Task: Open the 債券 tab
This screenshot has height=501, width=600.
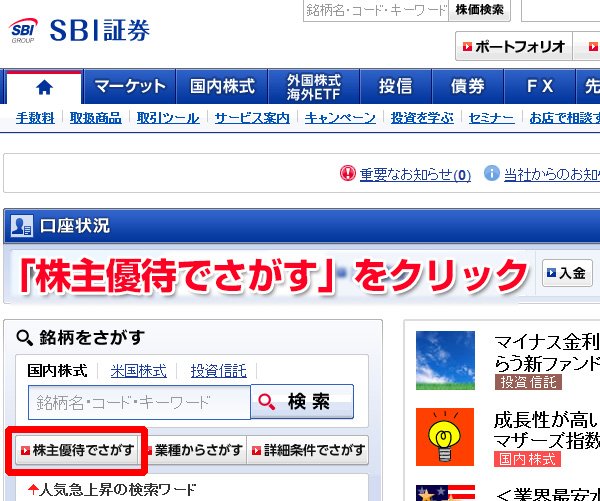Action: pyautogui.click(x=468, y=86)
